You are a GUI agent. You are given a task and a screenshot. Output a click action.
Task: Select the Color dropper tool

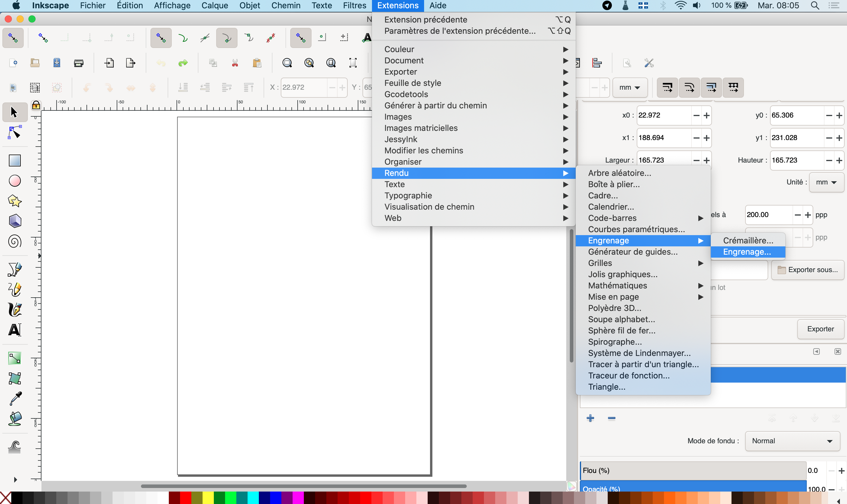coord(15,398)
